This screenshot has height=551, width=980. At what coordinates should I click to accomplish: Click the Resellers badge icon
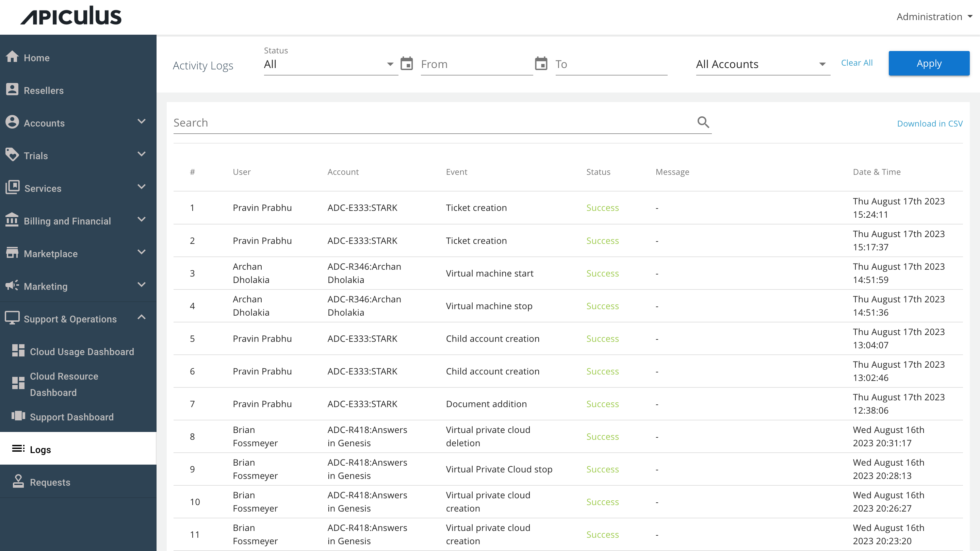click(12, 89)
